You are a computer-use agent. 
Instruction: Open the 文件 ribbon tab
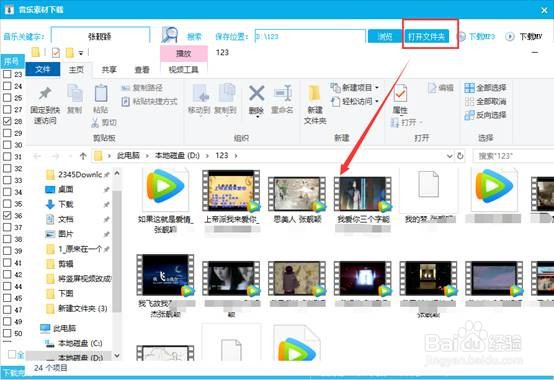tap(42, 70)
